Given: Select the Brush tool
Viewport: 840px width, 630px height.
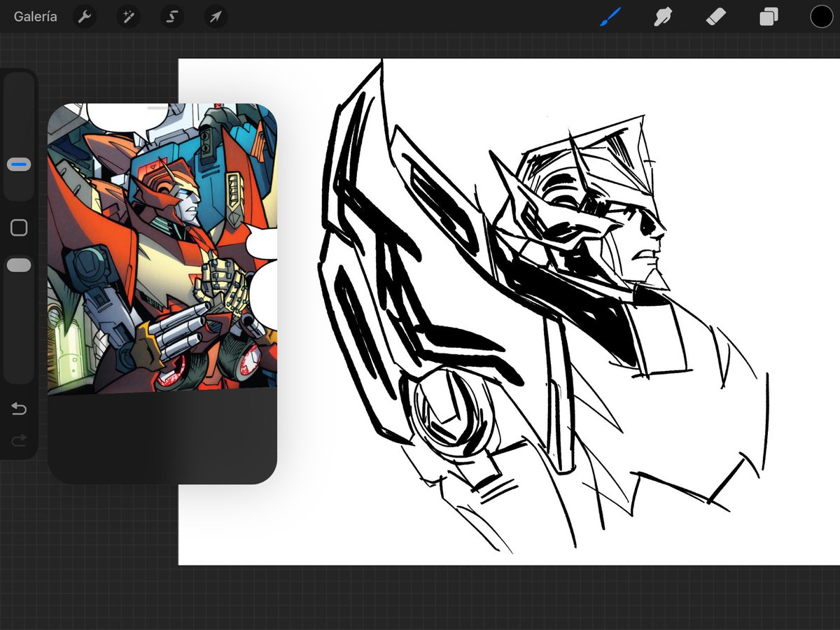Looking at the screenshot, I should (610, 16).
